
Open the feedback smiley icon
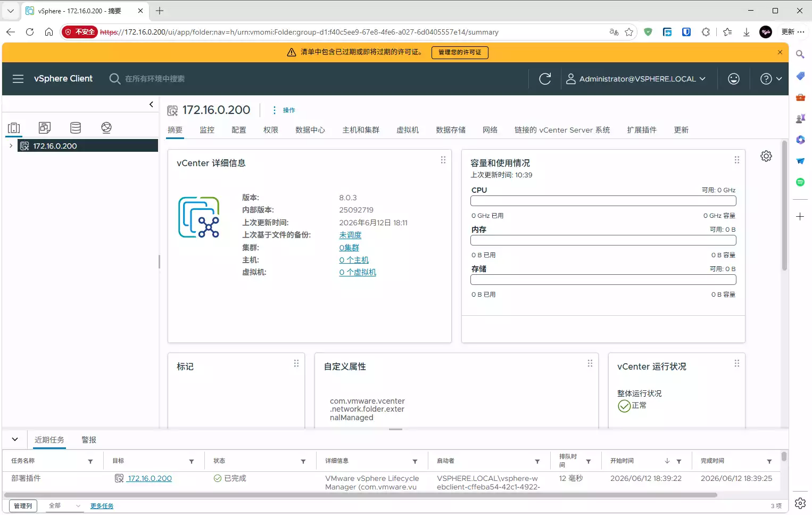pos(734,79)
